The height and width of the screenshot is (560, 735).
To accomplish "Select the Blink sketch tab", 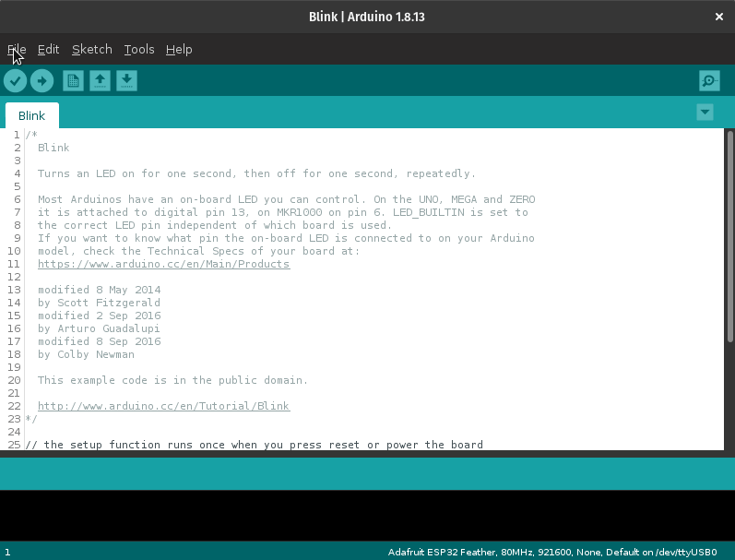I will click(x=32, y=115).
